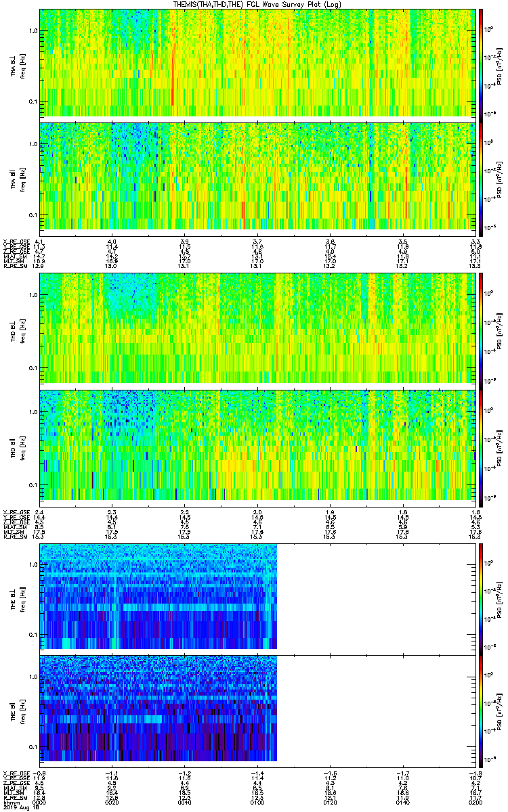Click the '0040' time tick label

185,803
